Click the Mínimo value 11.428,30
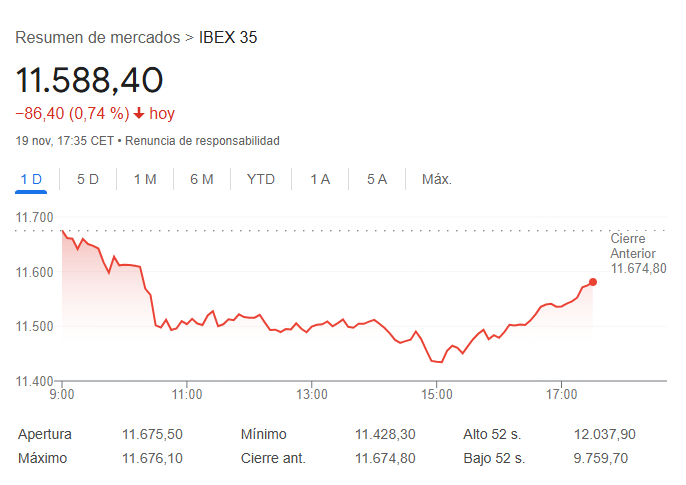Viewport: 686px width, 485px height. 385,434
